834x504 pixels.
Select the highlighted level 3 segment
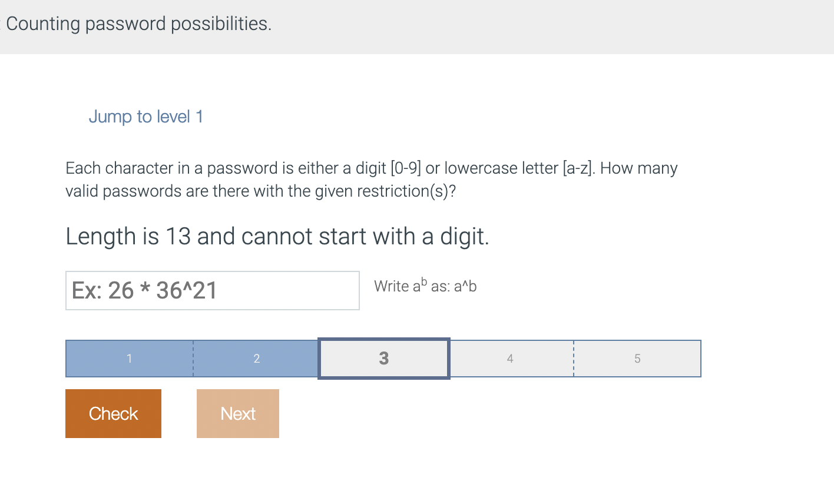point(383,359)
